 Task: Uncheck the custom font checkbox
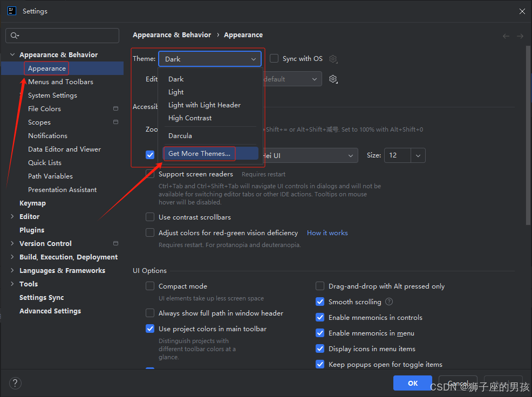pos(150,155)
